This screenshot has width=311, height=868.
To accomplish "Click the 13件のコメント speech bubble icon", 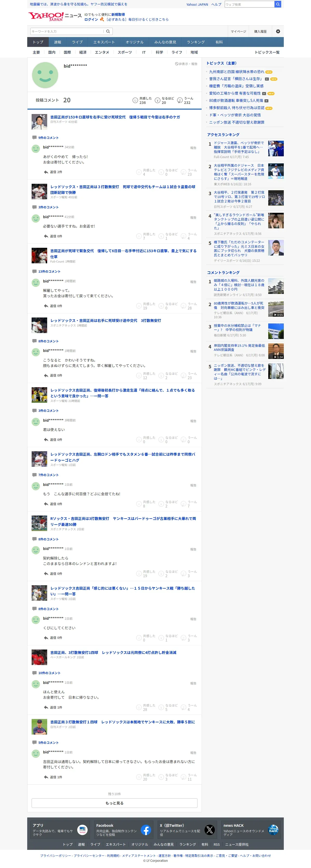I will click(x=34, y=271).
